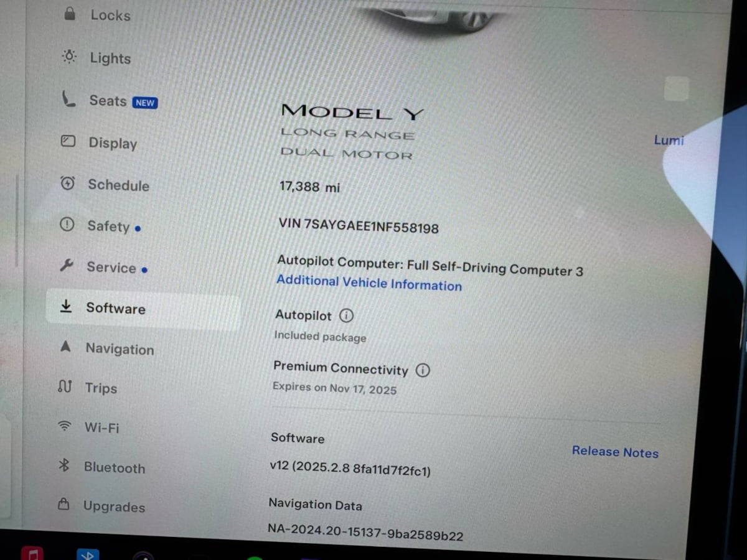Open Navigation via arrow icon
Viewport: 747px width, 560px height.
65,347
